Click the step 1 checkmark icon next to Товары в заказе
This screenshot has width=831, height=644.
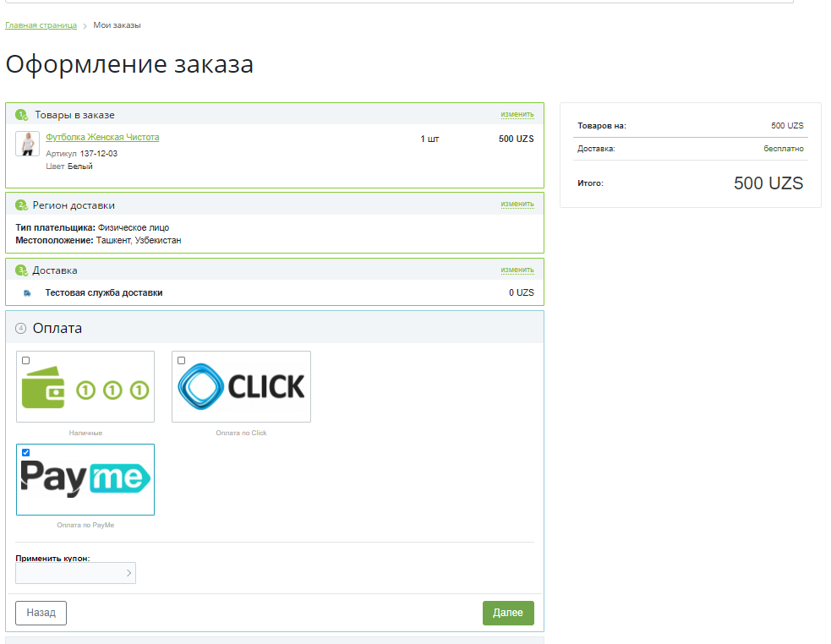pyautogui.click(x=22, y=114)
